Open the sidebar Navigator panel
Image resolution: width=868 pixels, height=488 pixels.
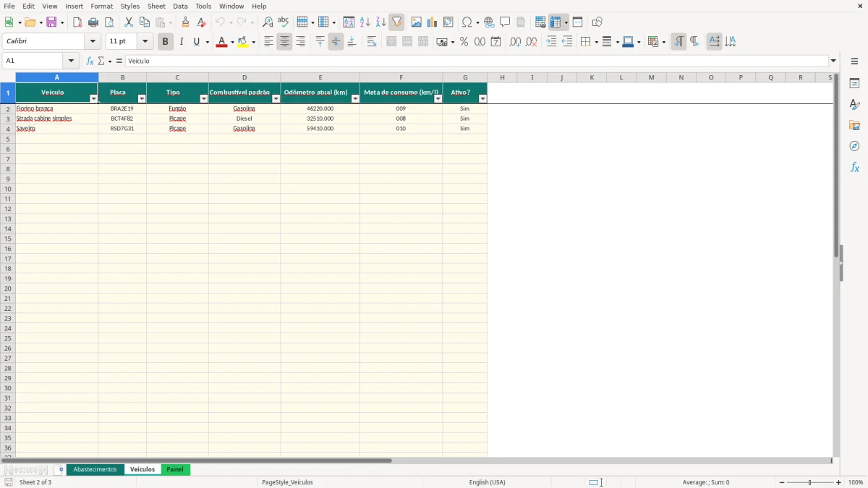tap(854, 146)
